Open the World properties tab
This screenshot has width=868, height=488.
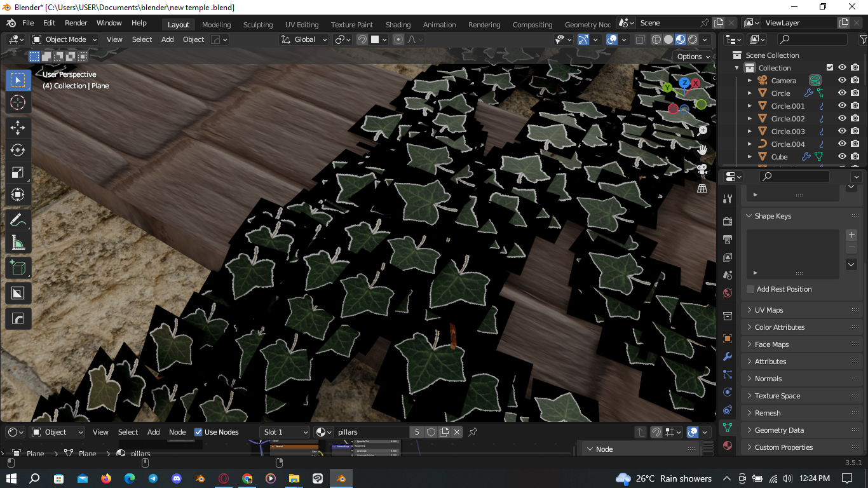point(728,293)
